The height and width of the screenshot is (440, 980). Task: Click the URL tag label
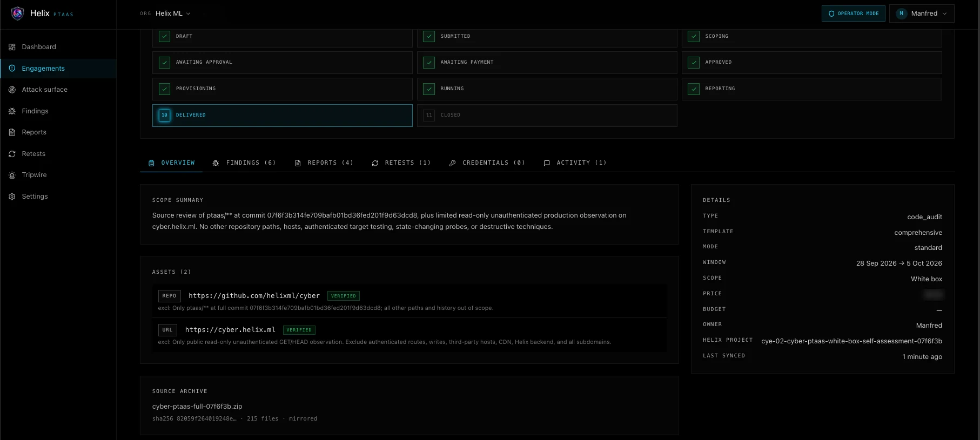[x=167, y=330]
